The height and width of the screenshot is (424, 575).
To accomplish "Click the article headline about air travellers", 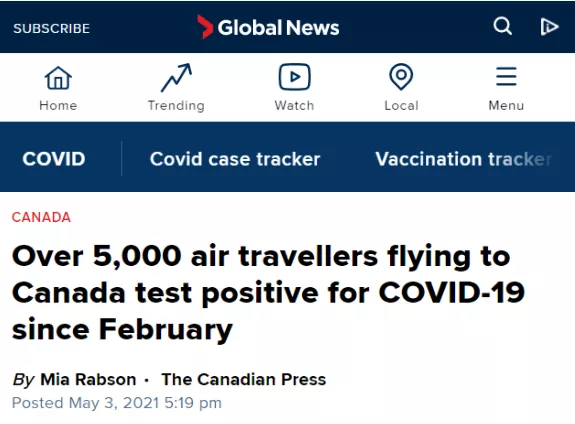I will 268,293.
